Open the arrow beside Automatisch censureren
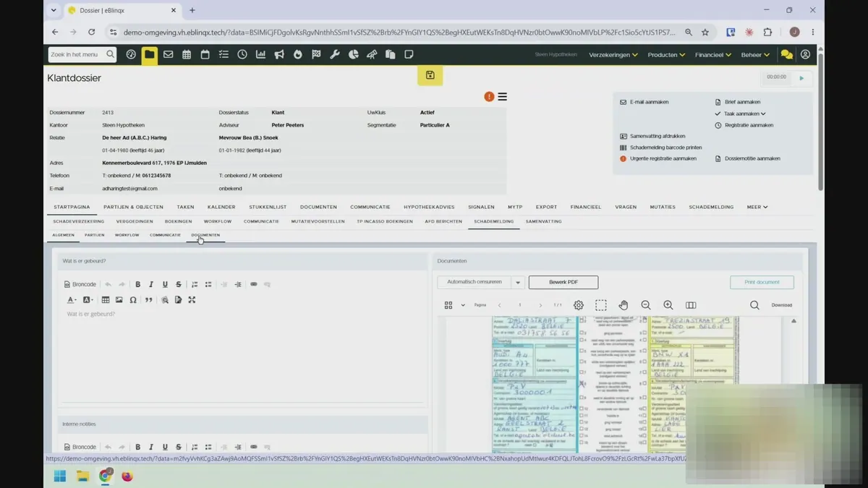The height and width of the screenshot is (488, 868). click(518, 282)
